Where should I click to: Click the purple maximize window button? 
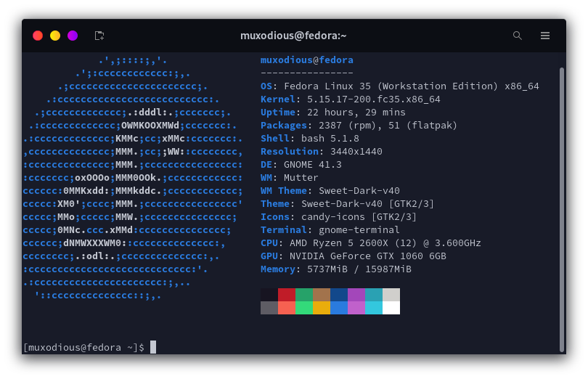pyautogui.click(x=73, y=36)
